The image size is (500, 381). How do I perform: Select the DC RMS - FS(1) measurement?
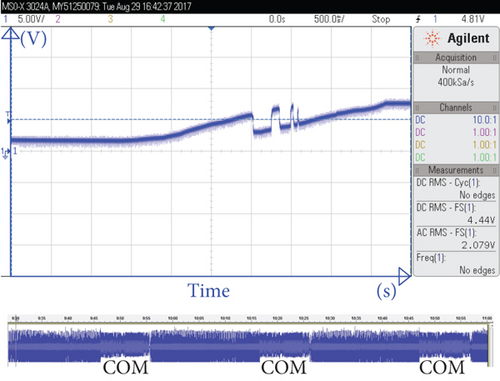[x=456, y=214]
